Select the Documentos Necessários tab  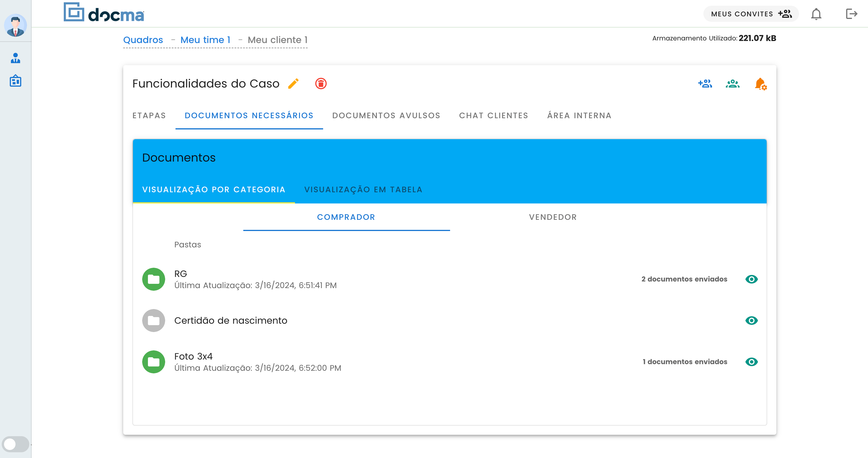point(249,116)
